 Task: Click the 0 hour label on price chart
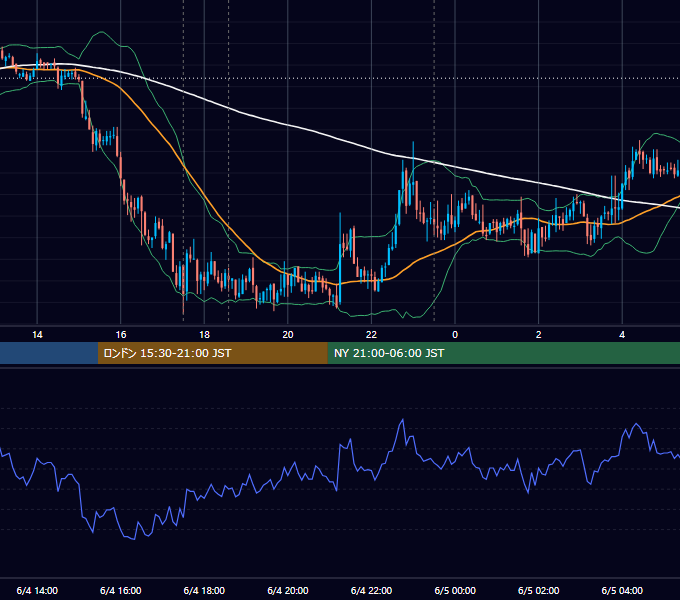click(x=455, y=335)
